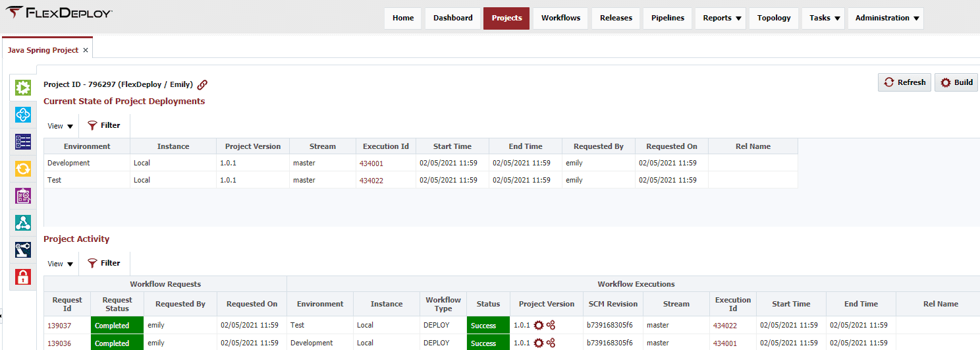Open the dark-blue checklist sidebar icon
980x350 pixels.
(x=23, y=142)
